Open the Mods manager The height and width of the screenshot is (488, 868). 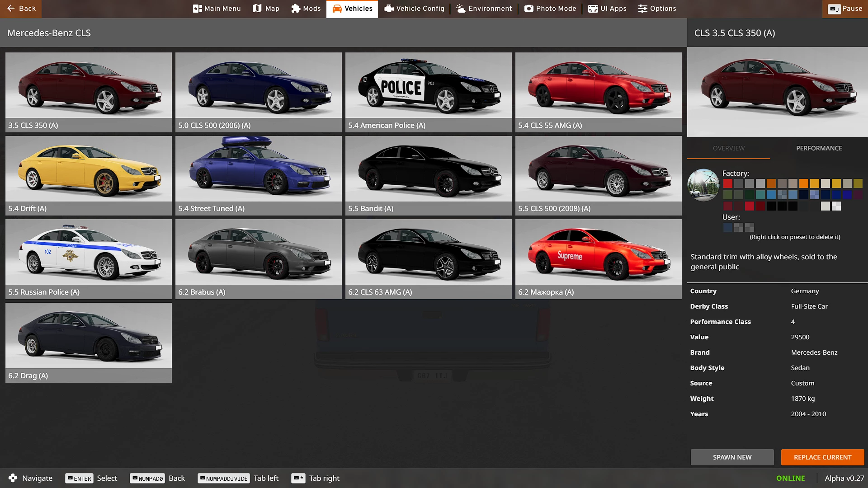pyautogui.click(x=306, y=8)
